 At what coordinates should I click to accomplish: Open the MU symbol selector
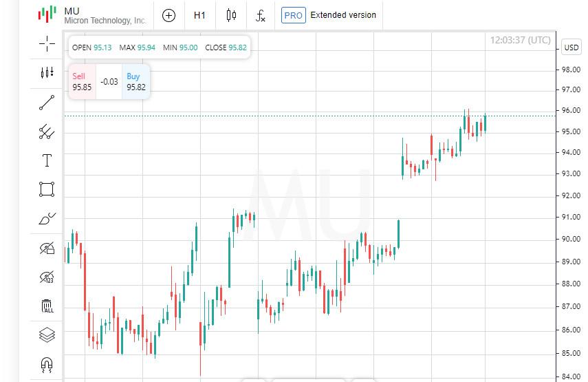click(92, 15)
